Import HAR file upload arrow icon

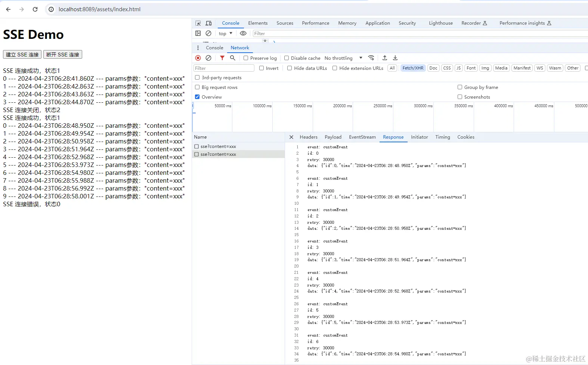tap(385, 58)
